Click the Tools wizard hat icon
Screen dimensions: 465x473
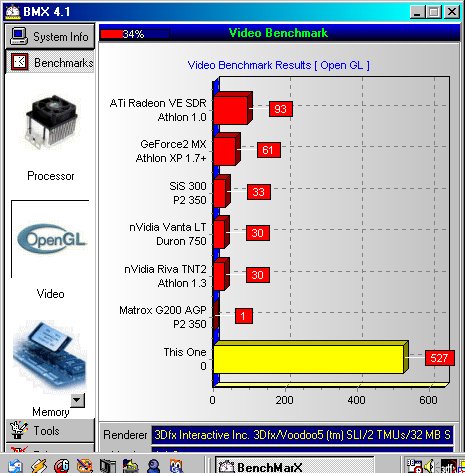pos(18,430)
